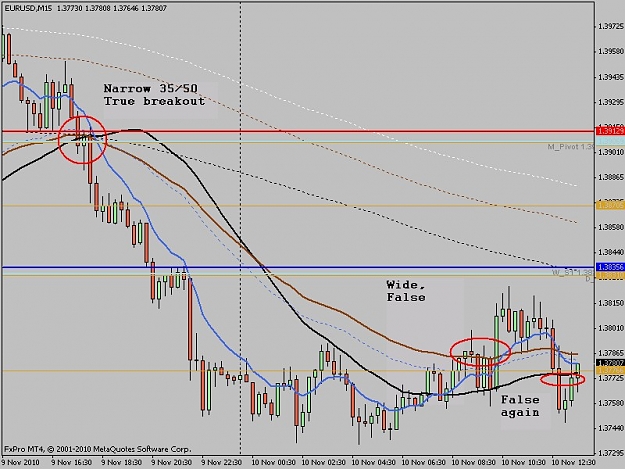Click the '10 Nov 00:30' time label
The width and height of the screenshot is (625, 469).
pyautogui.click(x=273, y=462)
